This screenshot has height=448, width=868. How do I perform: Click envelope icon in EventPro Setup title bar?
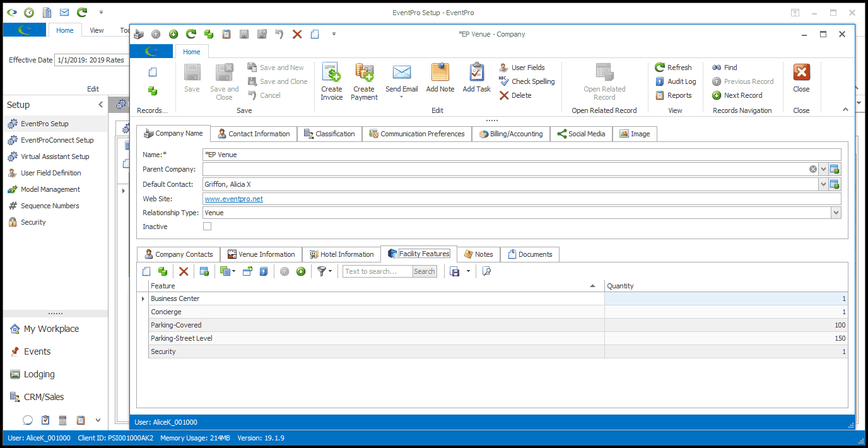64,13
